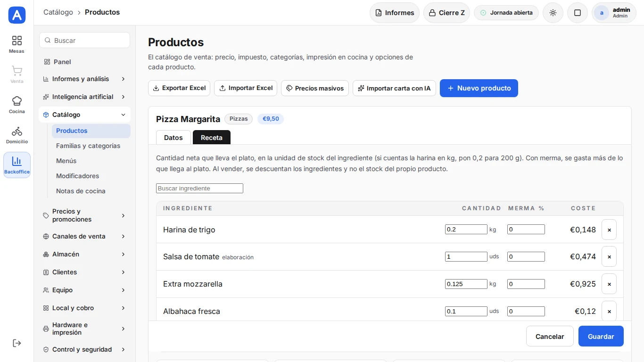Open Menús submenu item
The height and width of the screenshot is (362, 644).
point(91,161)
